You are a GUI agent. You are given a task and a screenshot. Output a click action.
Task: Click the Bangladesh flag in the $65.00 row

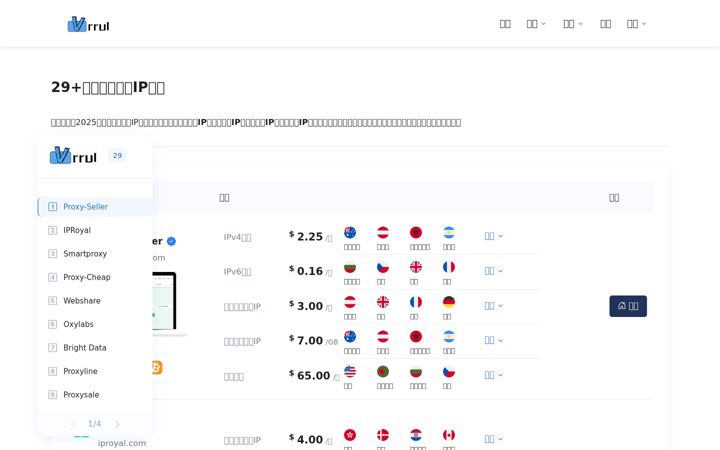pos(383,371)
